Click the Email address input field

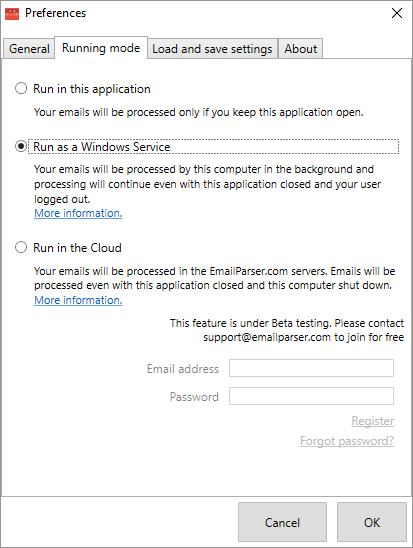tap(311, 368)
